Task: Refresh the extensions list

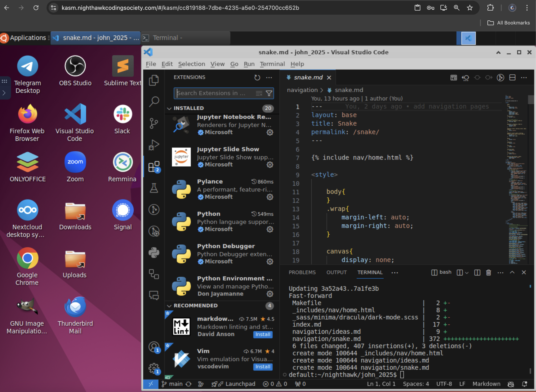Action: [257, 77]
